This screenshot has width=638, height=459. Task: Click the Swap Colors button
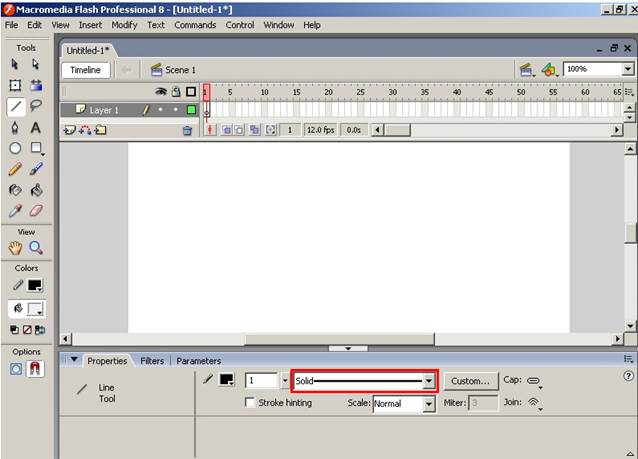pyautogui.click(x=40, y=330)
